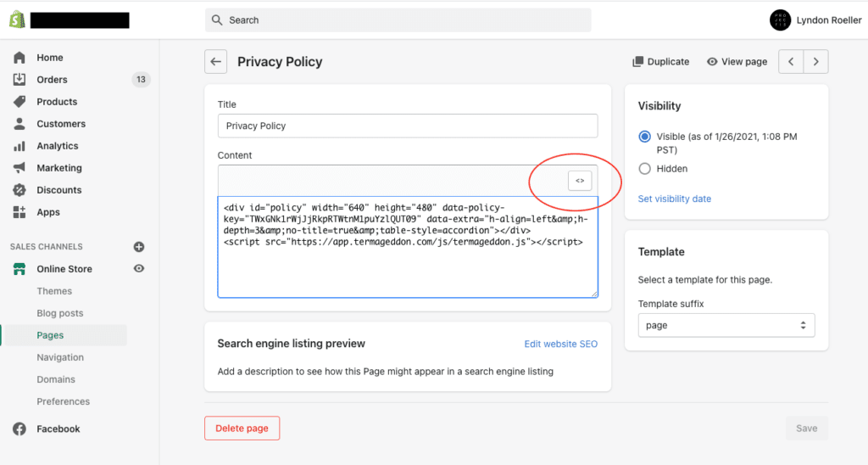The image size is (868, 465).
Task: View online store with the eye icon
Action: coord(139,268)
